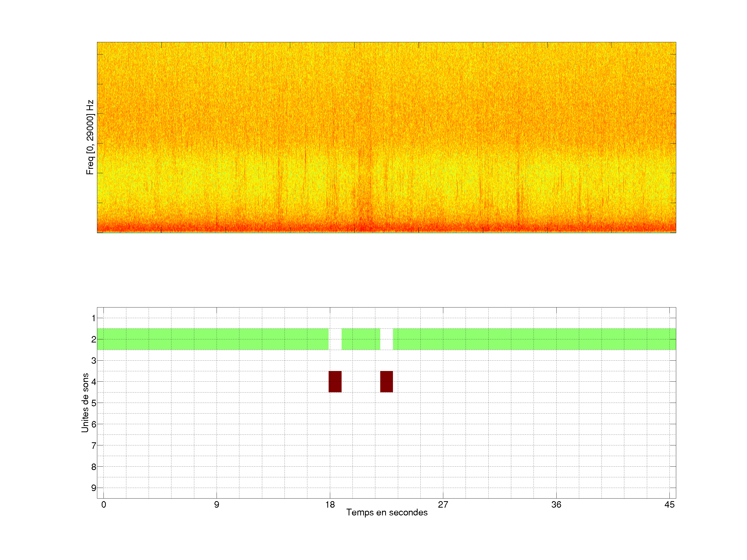Screen dimensions: 747x560
Task: Click the long left green bar segment
Action: tap(213, 339)
